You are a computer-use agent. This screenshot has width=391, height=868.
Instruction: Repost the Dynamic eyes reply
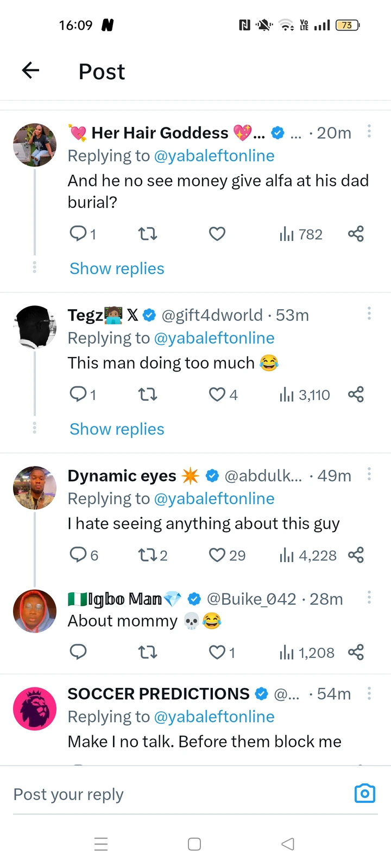coord(147,555)
